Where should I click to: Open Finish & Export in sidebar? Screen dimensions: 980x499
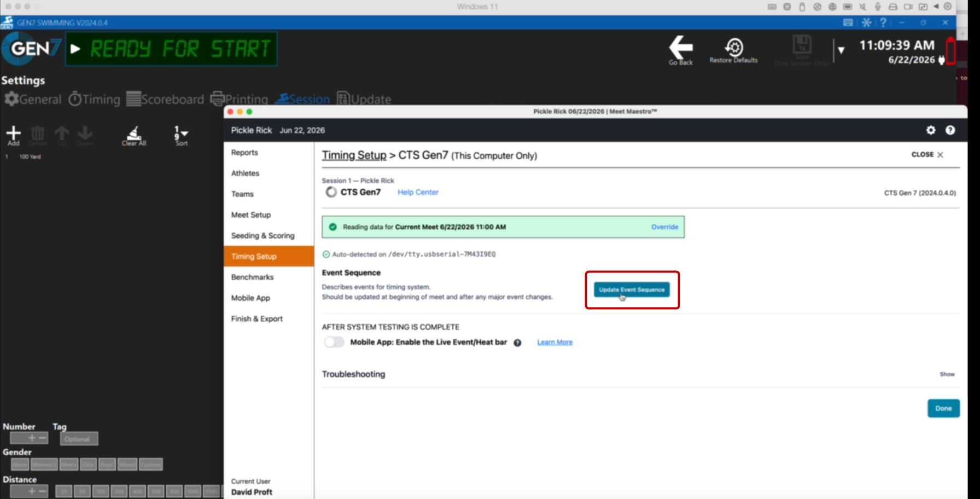257,319
